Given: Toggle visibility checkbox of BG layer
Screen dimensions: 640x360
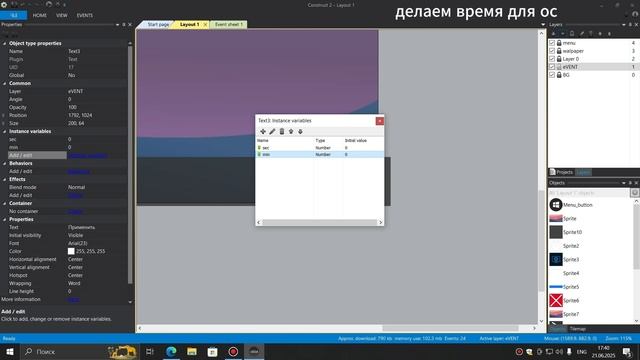Looking at the screenshot, I should pyautogui.click(x=552, y=75).
